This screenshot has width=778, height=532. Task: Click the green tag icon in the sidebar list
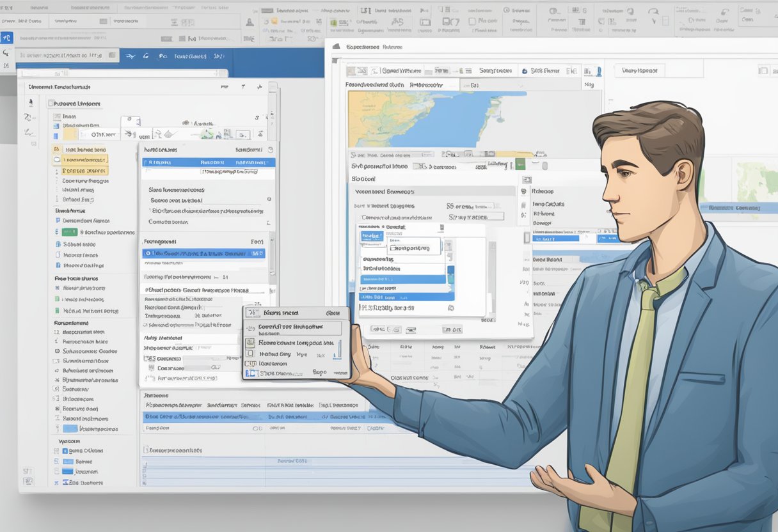(69, 232)
